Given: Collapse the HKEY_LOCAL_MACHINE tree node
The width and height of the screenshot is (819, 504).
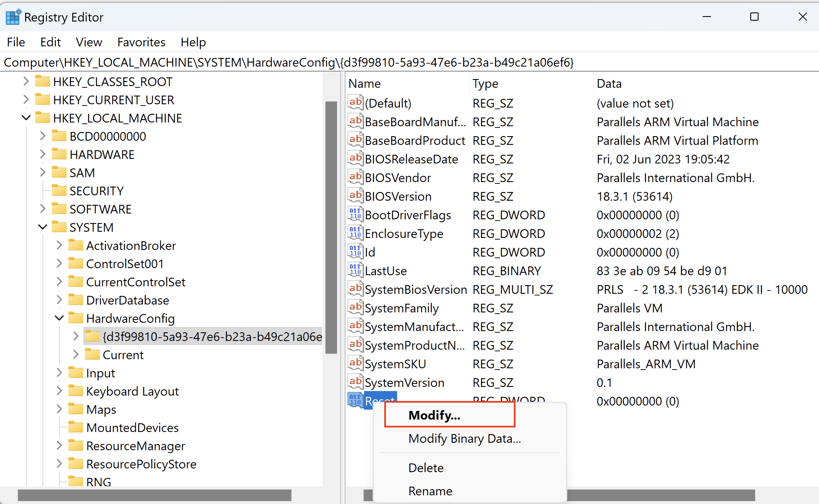Looking at the screenshot, I should (26, 118).
